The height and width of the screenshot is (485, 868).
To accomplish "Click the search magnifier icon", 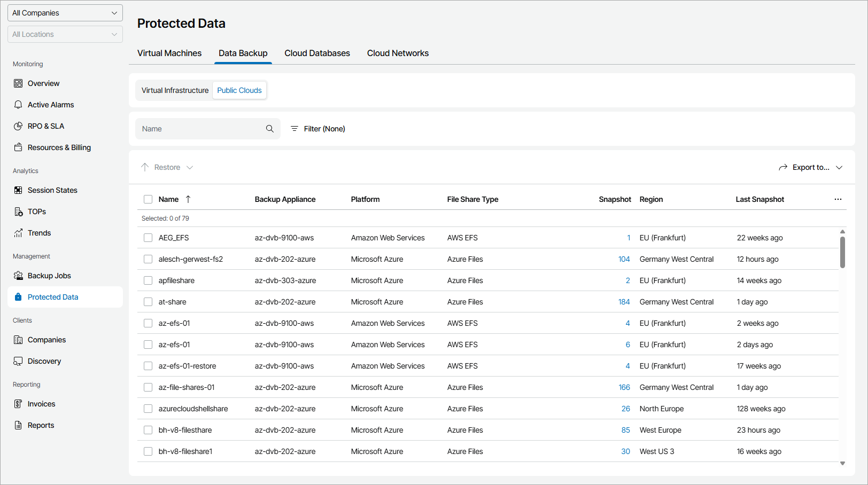I will tap(269, 128).
